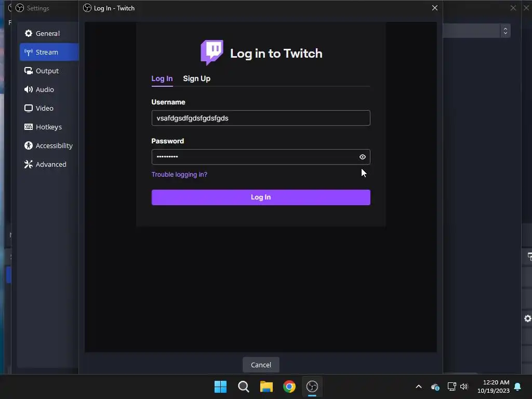The height and width of the screenshot is (399, 532).
Task: Click the OBS icon in Settings title bar
Action: click(20, 8)
